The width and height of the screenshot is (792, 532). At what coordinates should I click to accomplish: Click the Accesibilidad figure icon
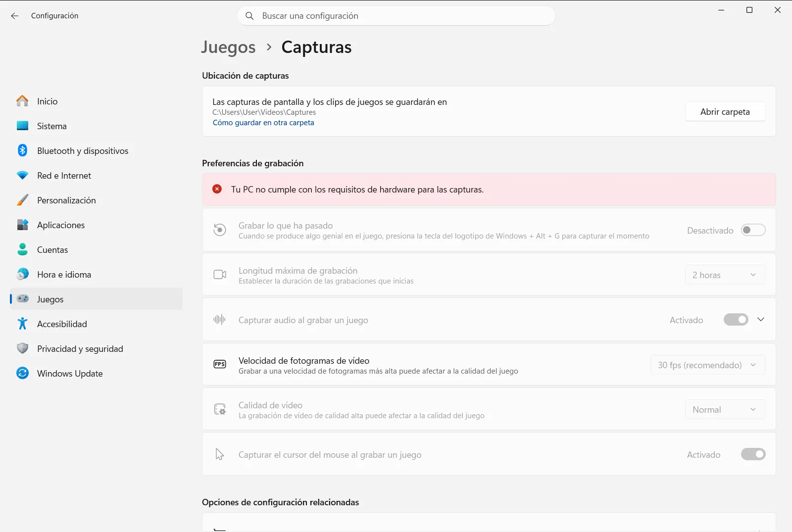(22, 324)
